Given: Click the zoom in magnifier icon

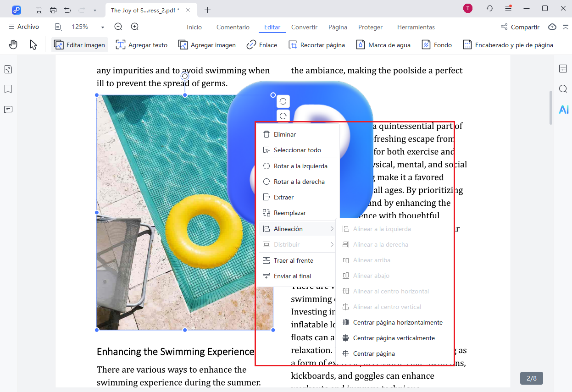Looking at the screenshot, I should click(x=135, y=27).
